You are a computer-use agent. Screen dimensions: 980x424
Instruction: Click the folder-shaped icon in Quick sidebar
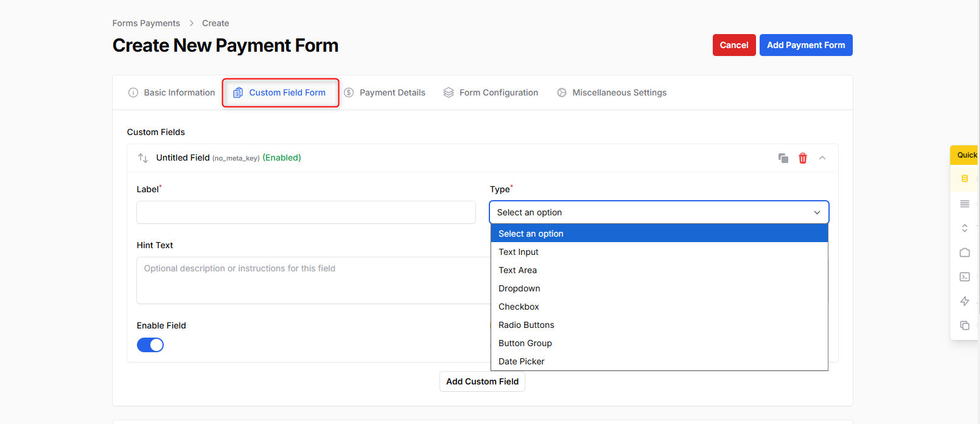coord(965,252)
